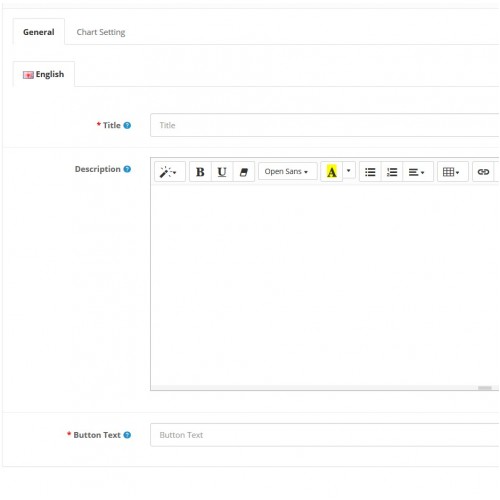Open the magic wand style menu
This screenshot has width=500, height=500.
(x=169, y=172)
